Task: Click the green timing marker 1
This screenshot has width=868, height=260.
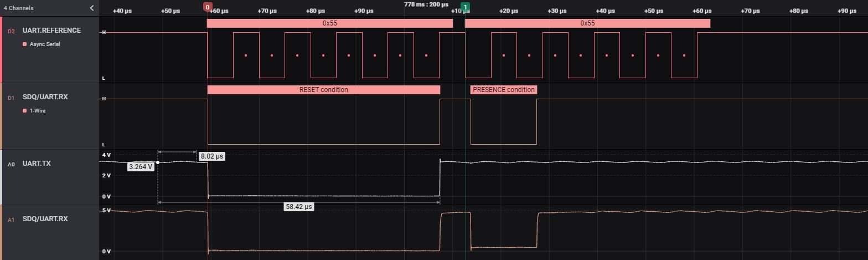Action: click(x=465, y=7)
